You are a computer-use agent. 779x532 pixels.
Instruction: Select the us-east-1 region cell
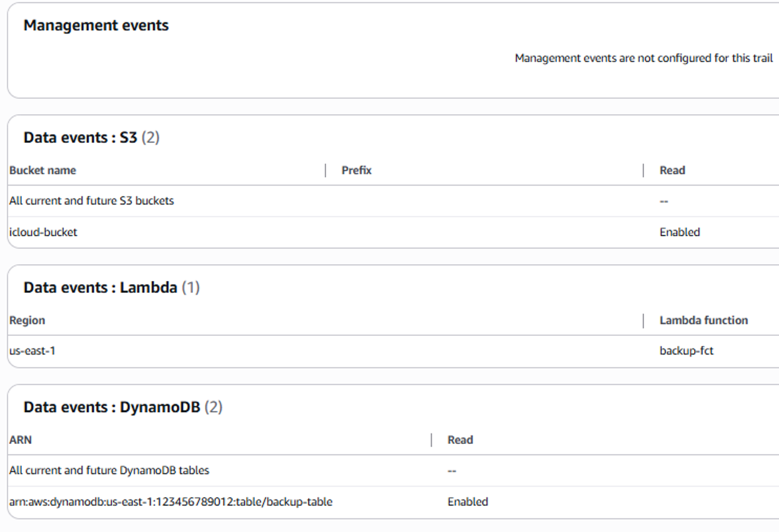(x=32, y=351)
